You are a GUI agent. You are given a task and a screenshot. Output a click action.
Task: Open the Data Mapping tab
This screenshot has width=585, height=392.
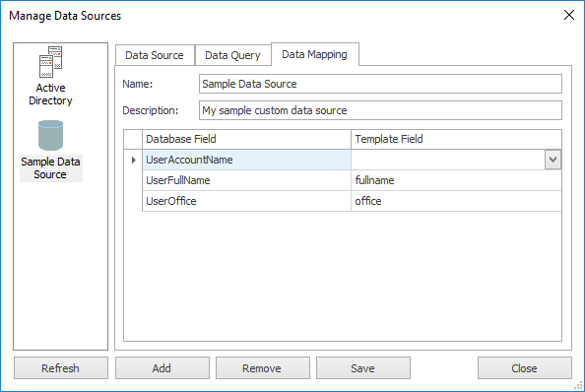314,54
